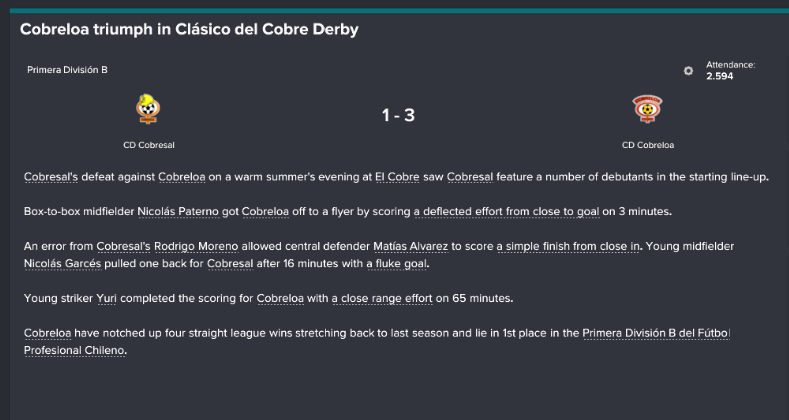
Task: Open the El Cobre stadium link
Action: pyautogui.click(x=397, y=177)
